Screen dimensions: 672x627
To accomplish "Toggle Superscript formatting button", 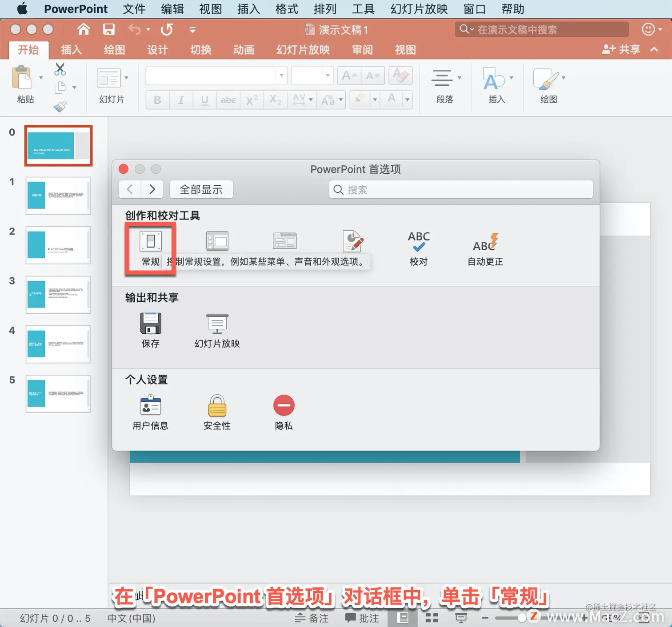I will click(x=252, y=100).
